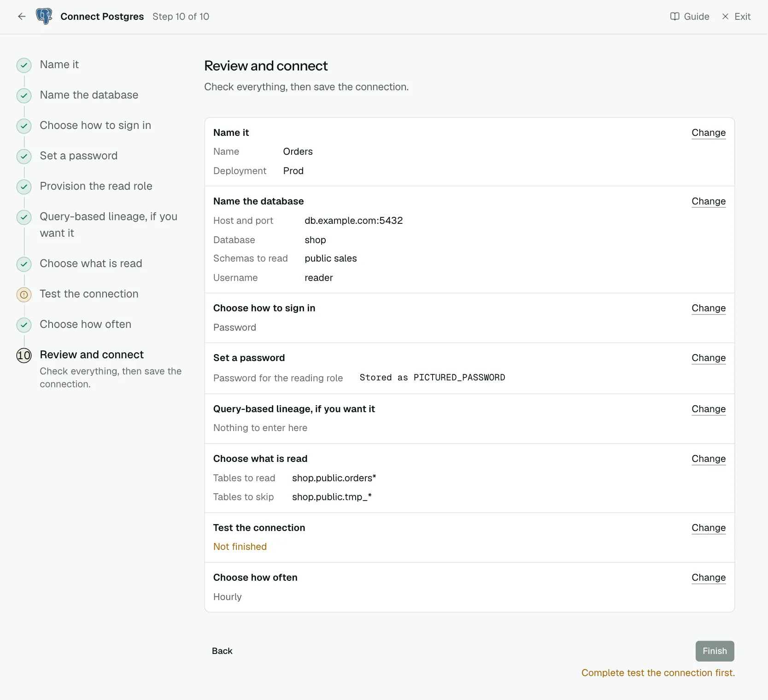The width and height of the screenshot is (768, 700).
Task: Click Change link for Set a password section
Action: pyautogui.click(x=709, y=358)
